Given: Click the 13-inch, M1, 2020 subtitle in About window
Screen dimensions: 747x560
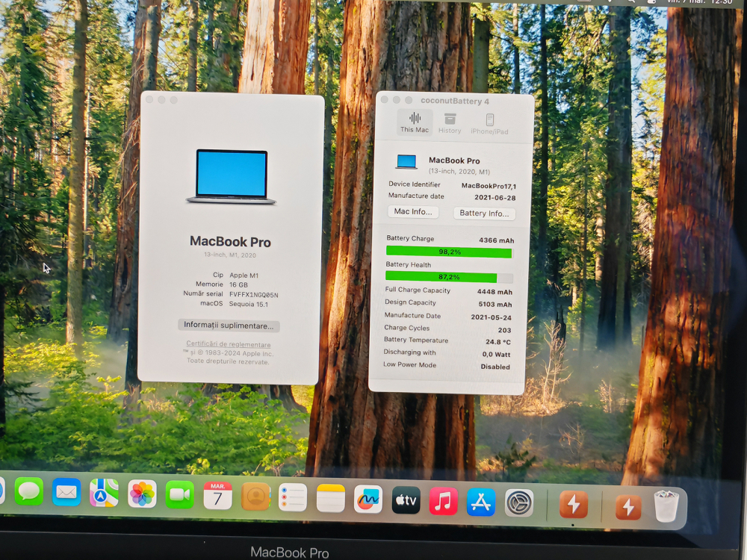Looking at the screenshot, I should (230, 255).
